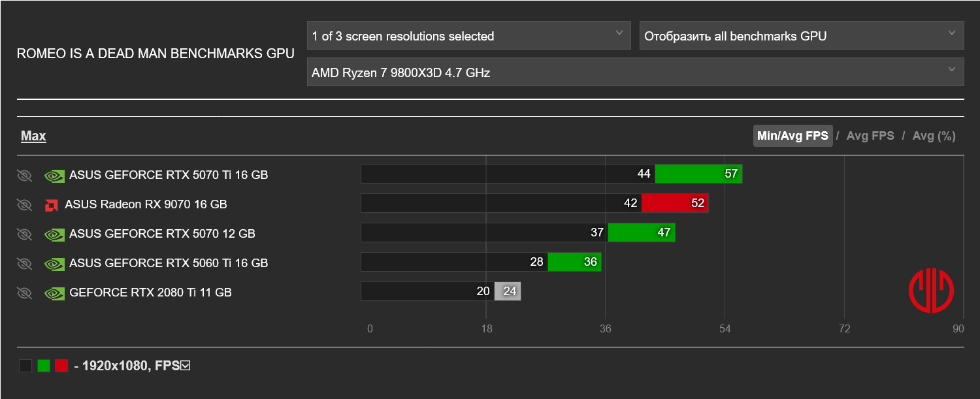Viewport: 980px width, 399px height.
Task: Open the screen resolutions dropdown
Action: (x=468, y=36)
